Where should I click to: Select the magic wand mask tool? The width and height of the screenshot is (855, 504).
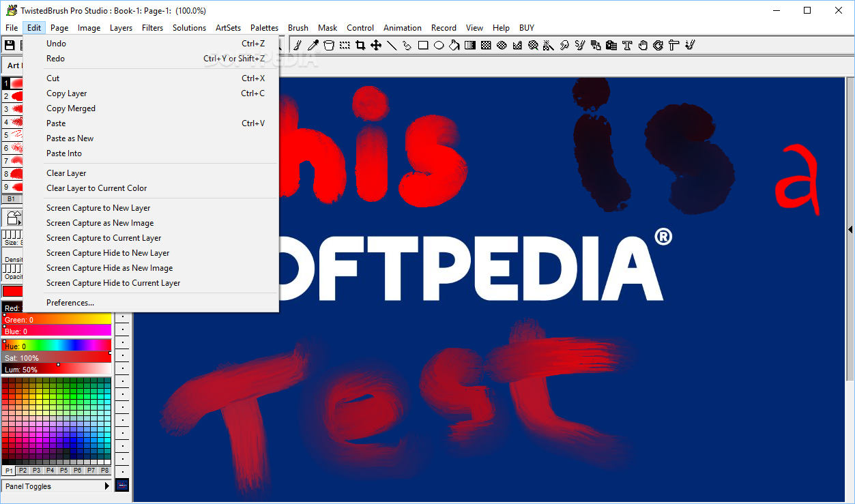549,45
